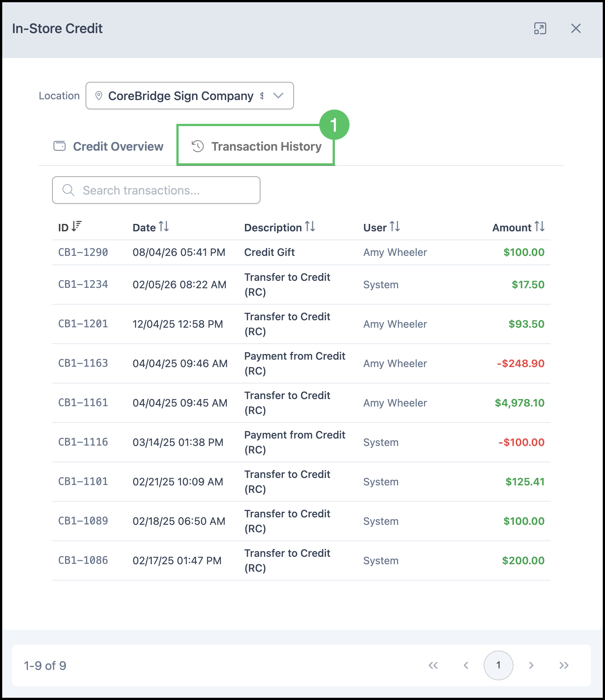
Task: Sort by Description column sort icon
Action: pos(310,226)
